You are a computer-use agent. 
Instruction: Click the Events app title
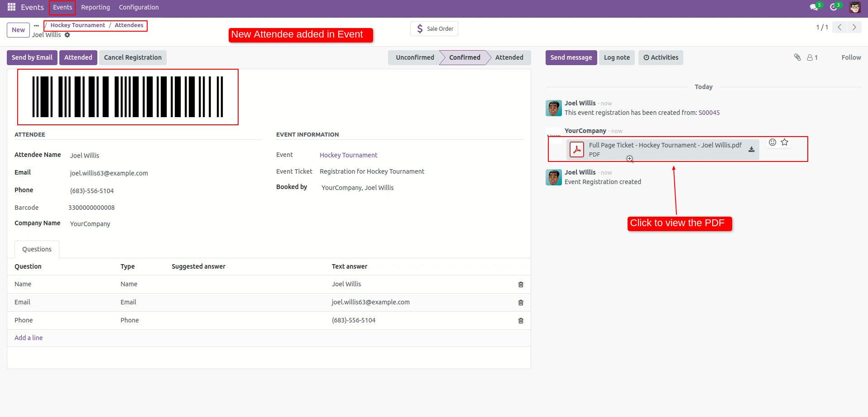pyautogui.click(x=32, y=7)
